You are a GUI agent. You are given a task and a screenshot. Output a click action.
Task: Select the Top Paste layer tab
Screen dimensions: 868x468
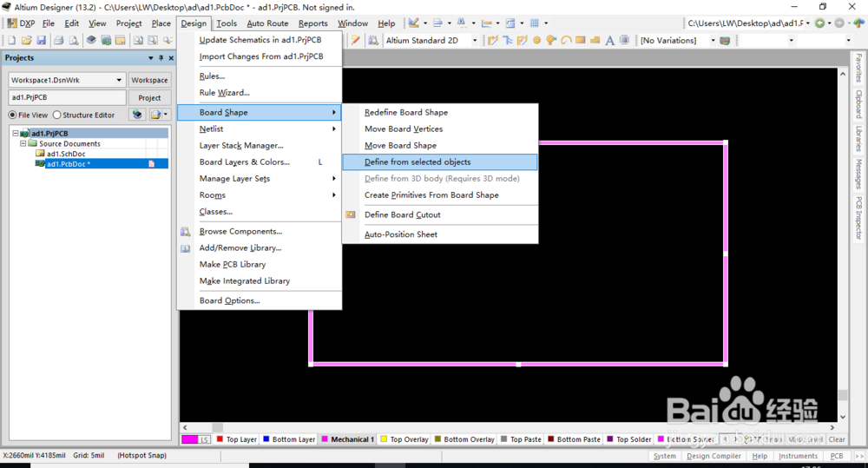point(521,439)
